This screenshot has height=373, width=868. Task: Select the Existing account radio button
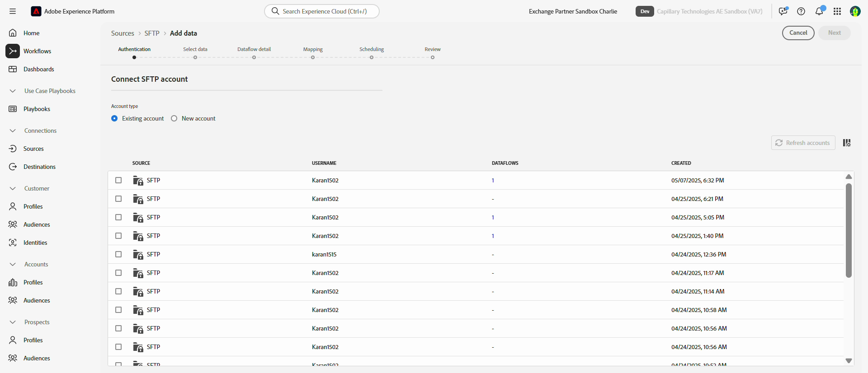pos(114,118)
